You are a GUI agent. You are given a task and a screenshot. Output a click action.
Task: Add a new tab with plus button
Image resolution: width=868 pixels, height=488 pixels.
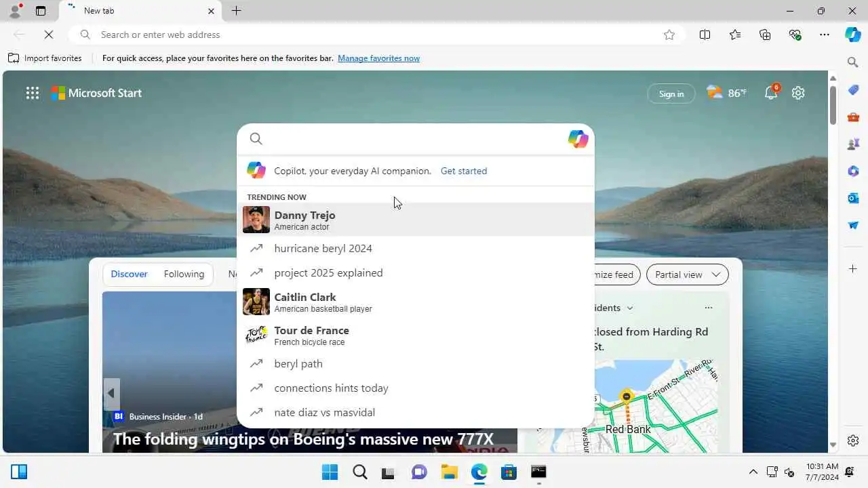[x=236, y=11]
